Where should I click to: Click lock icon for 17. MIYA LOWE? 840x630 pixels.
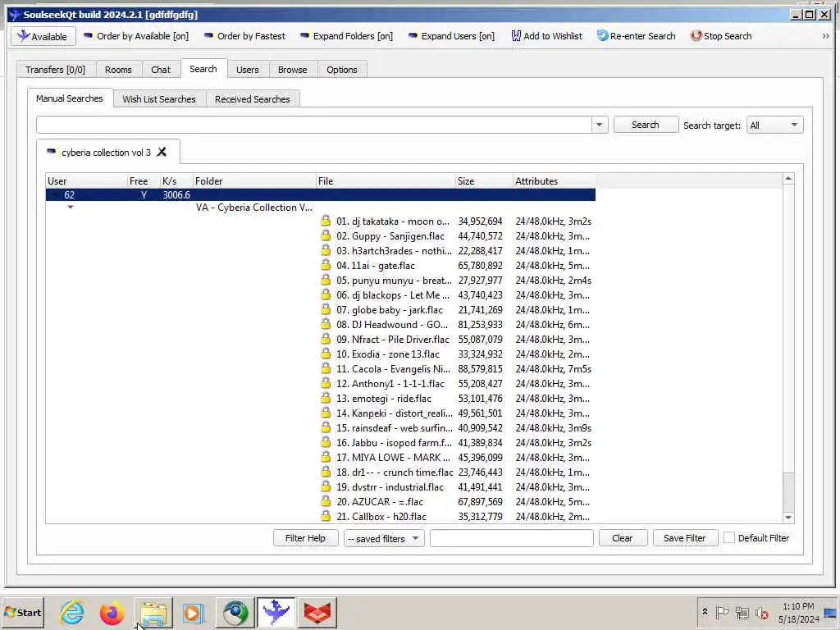[x=326, y=457]
